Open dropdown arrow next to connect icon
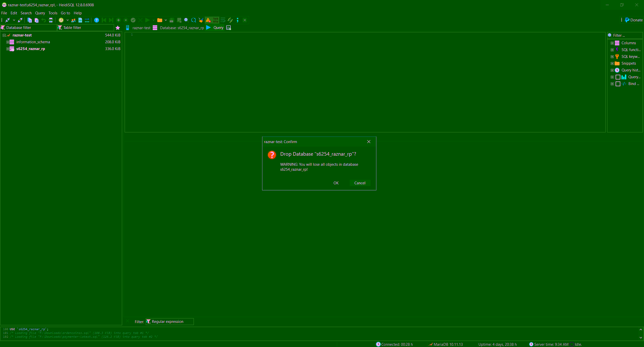 14,20
